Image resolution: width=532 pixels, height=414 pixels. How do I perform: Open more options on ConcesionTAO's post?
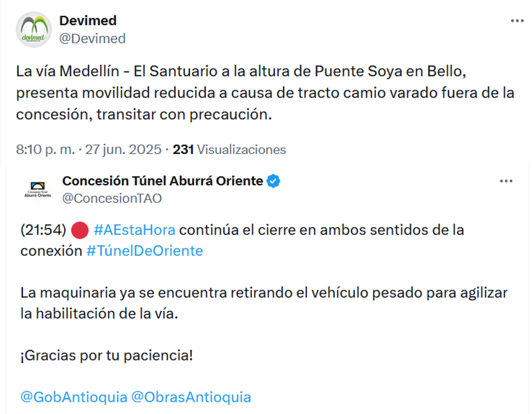point(506,181)
